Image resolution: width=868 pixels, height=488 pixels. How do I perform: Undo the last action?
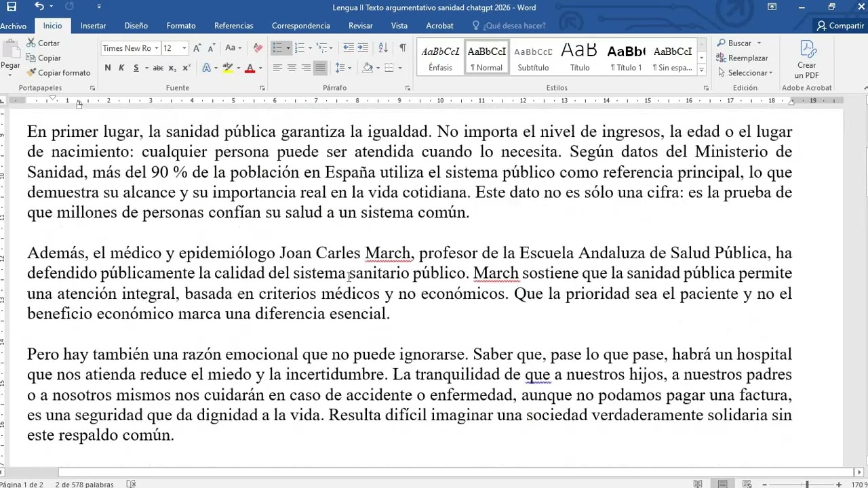pos(39,7)
